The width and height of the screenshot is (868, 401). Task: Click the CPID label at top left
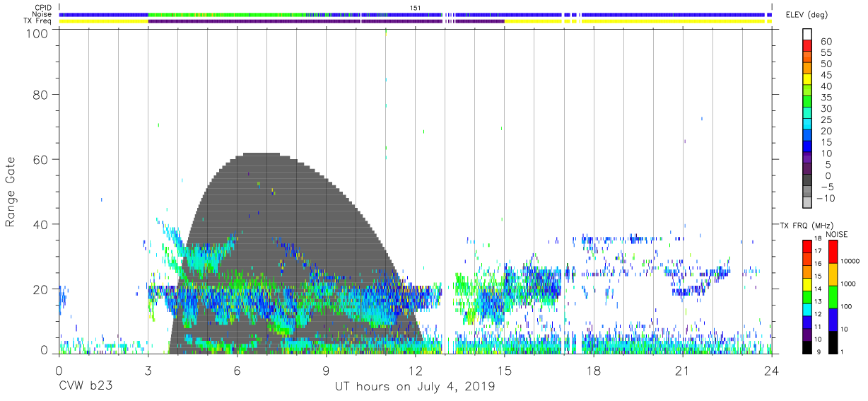pyautogui.click(x=44, y=8)
